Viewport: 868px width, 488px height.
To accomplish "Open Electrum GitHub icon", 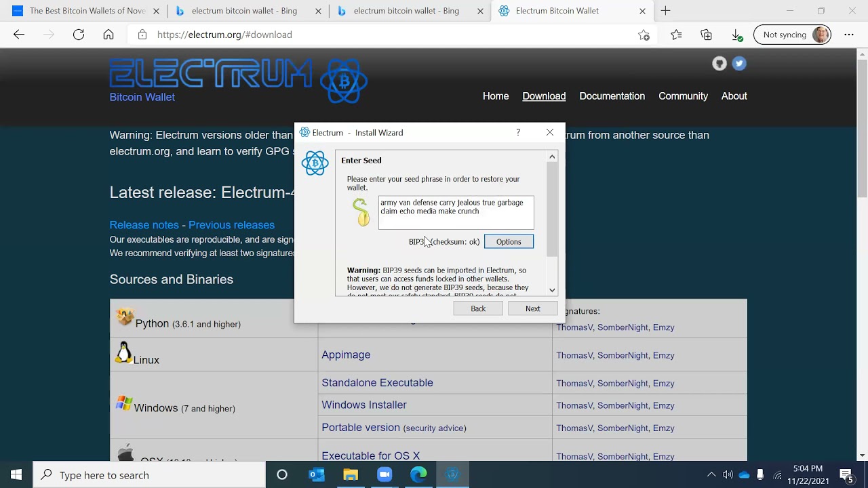I will click(x=719, y=64).
